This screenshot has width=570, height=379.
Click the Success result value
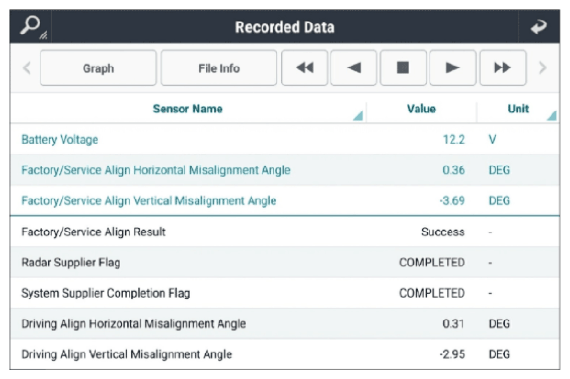click(443, 231)
